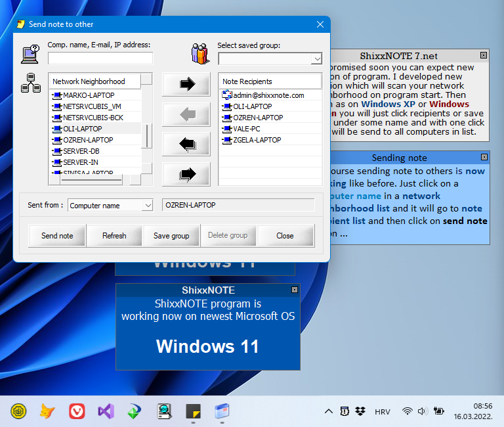This screenshot has height=427, width=504.
Task: Select VALE-PC in Note Recipients
Action: click(x=270, y=129)
